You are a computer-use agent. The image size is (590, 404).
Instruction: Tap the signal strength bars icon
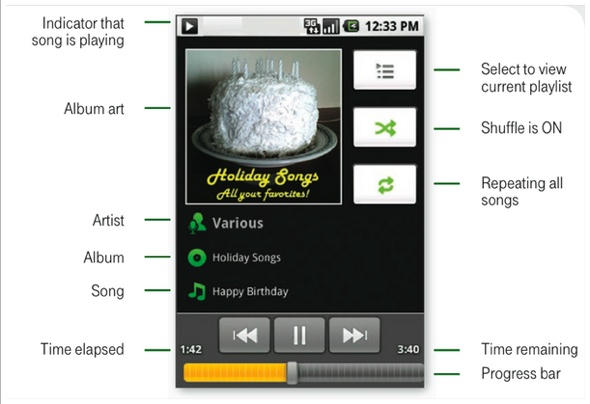coord(331,26)
